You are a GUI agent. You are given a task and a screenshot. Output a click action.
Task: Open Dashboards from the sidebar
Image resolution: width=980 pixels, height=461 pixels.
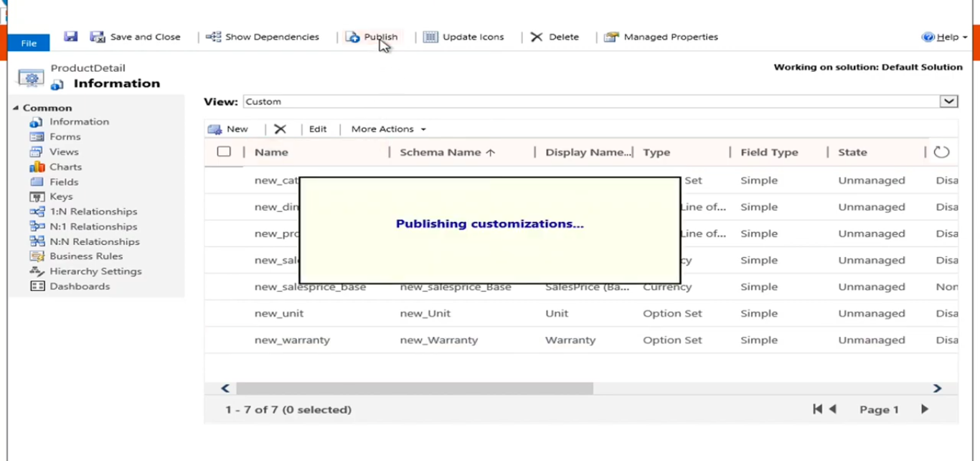(x=80, y=286)
